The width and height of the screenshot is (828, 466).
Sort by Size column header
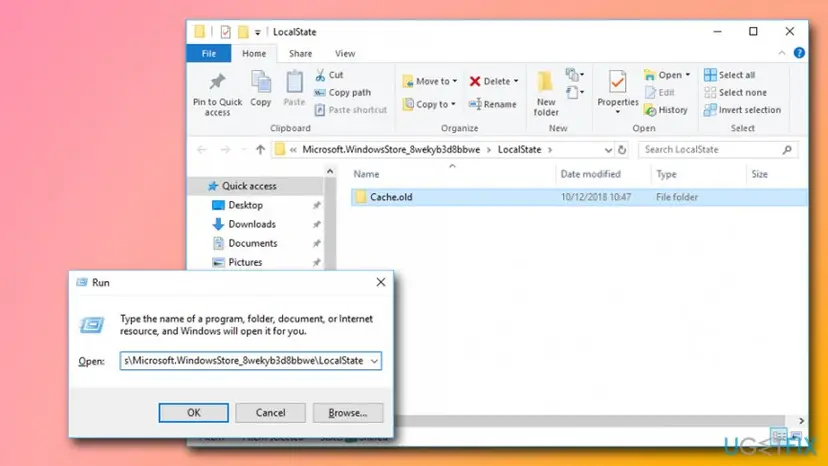(x=759, y=174)
